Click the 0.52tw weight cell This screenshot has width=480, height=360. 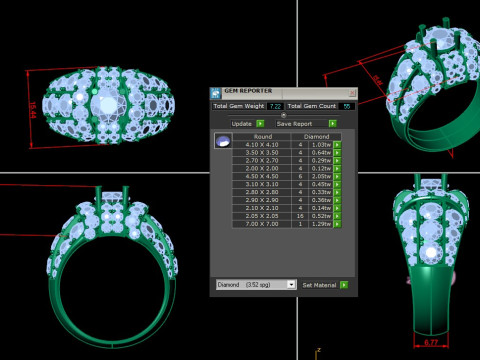click(321, 216)
